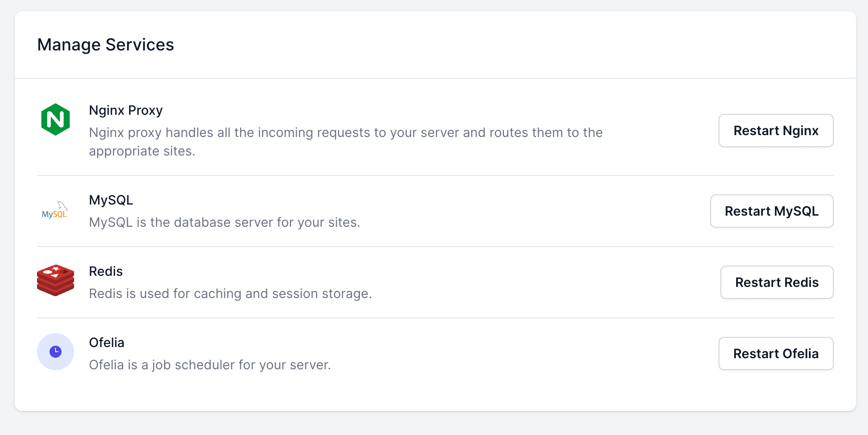Click the MySQL service name
This screenshot has width=868, height=435.
pos(111,200)
